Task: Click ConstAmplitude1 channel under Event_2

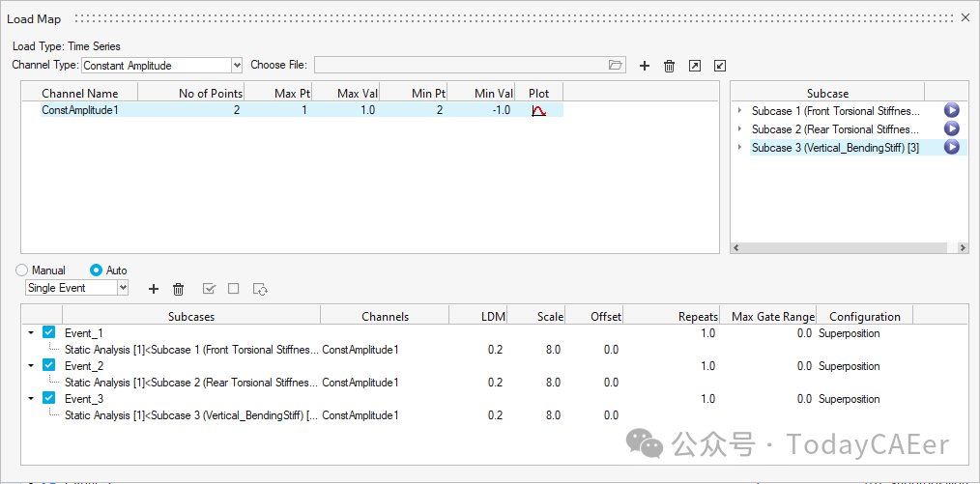Action: tap(360, 383)
